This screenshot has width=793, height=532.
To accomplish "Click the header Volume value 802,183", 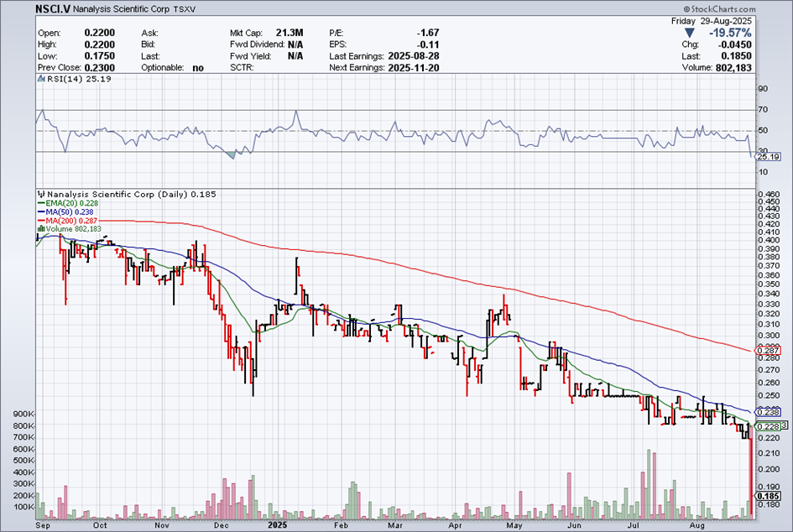I will (x=733, y=68).
